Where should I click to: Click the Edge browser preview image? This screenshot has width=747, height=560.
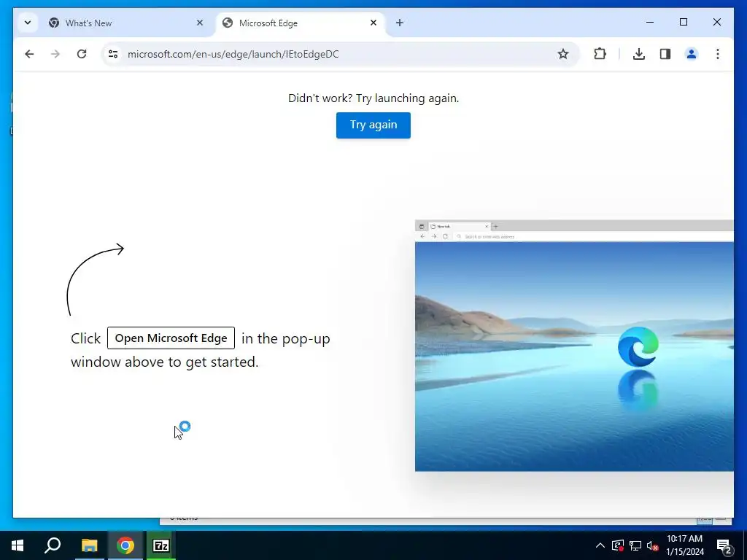pos(574,346)
